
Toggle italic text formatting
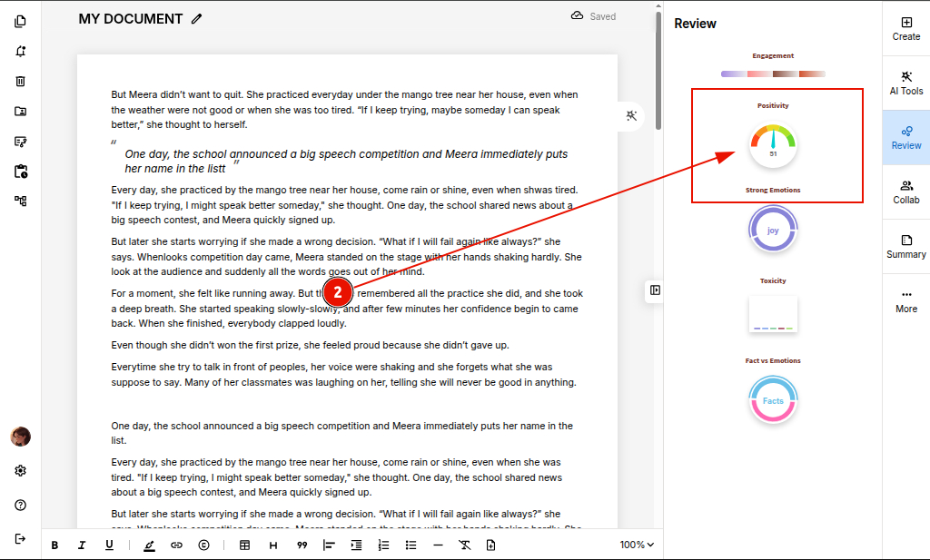coord(82,545)
